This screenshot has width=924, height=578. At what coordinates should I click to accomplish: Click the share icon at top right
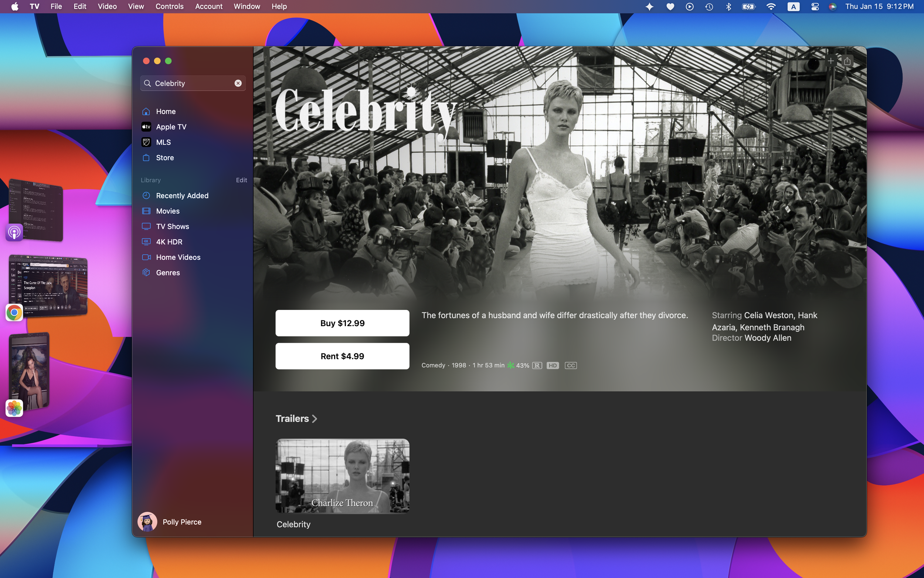pos(847,61)
